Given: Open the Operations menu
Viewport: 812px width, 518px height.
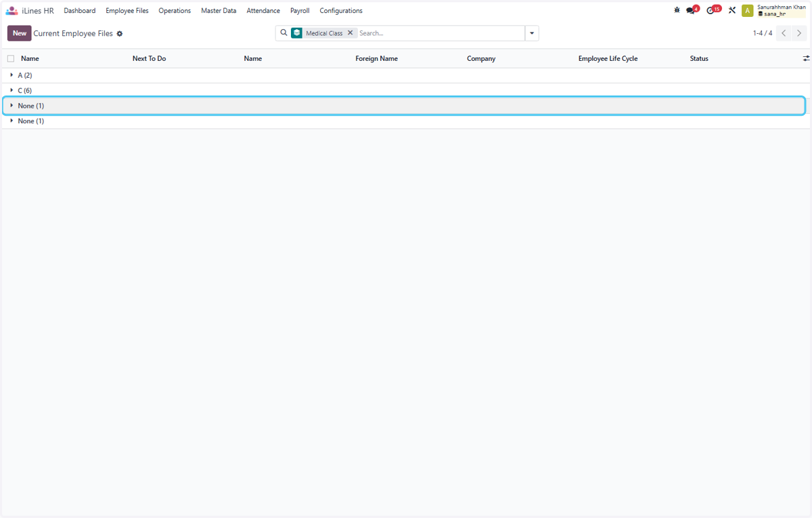Looking at the screenshot, I should [x=175, y=11].
